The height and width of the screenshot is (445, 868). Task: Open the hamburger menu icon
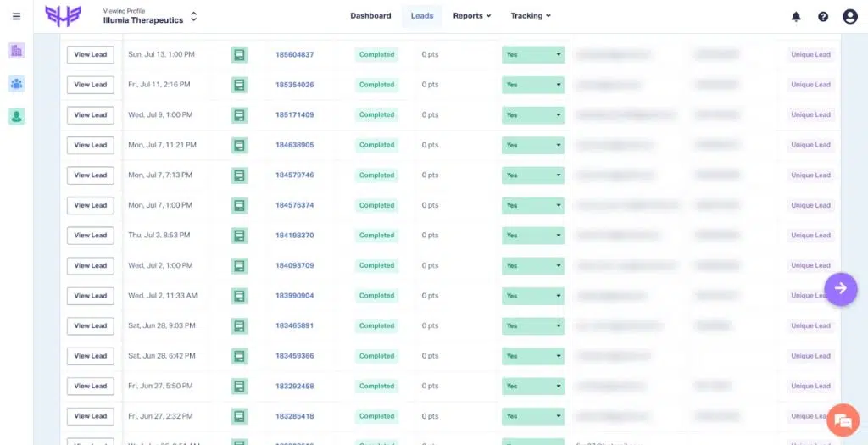(x=16, y=16)
